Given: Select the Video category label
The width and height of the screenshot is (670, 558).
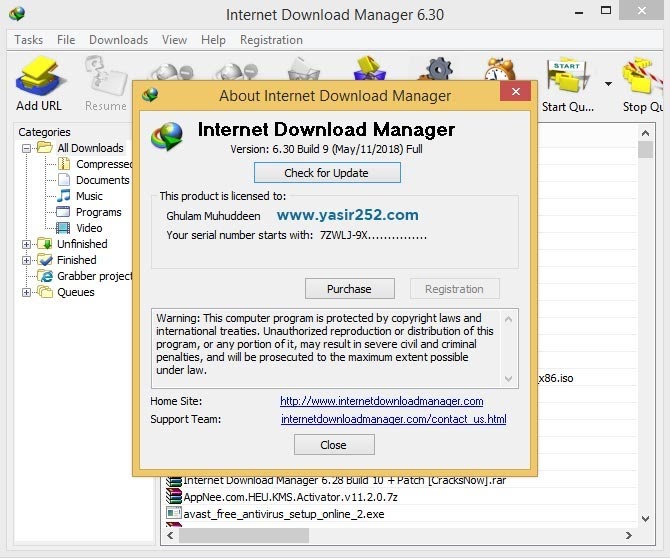Looking at the screenshot, I should coord(89,228).
